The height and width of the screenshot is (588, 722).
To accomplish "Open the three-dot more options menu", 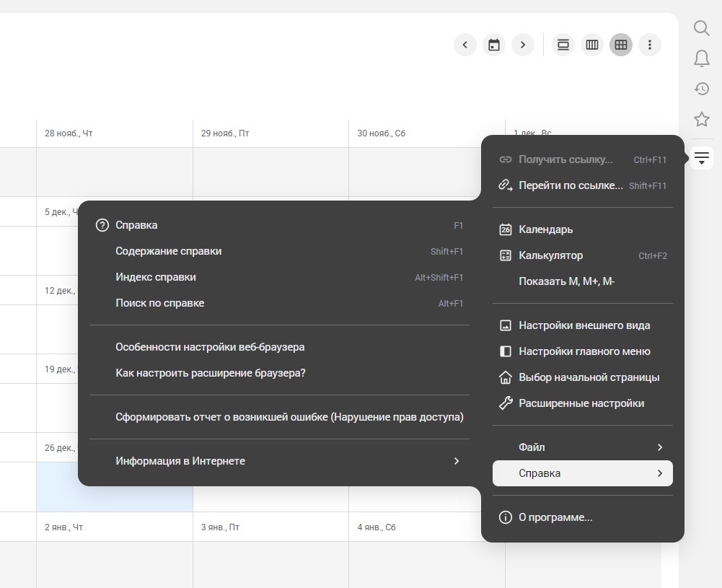I will pyautogui.click(x=650, y=45).
